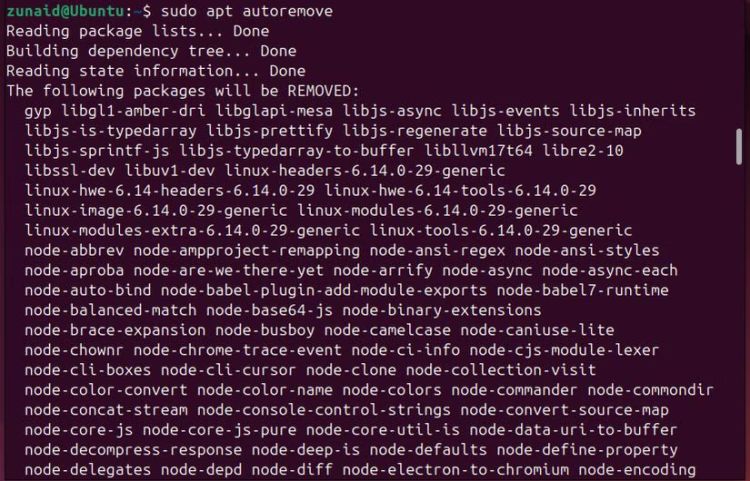Click the terminal scrollbar thumb
The width and height of the screenshot is (750, 481).
(739, 147)
